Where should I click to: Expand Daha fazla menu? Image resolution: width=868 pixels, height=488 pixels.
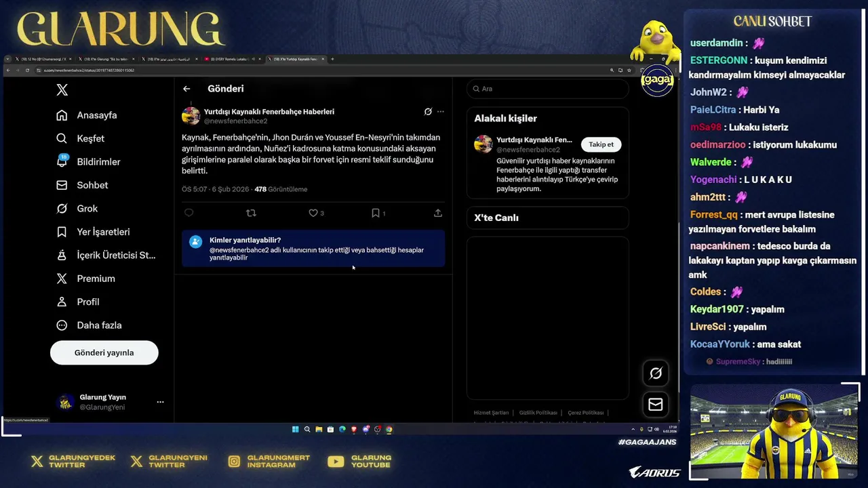(89, 325)
